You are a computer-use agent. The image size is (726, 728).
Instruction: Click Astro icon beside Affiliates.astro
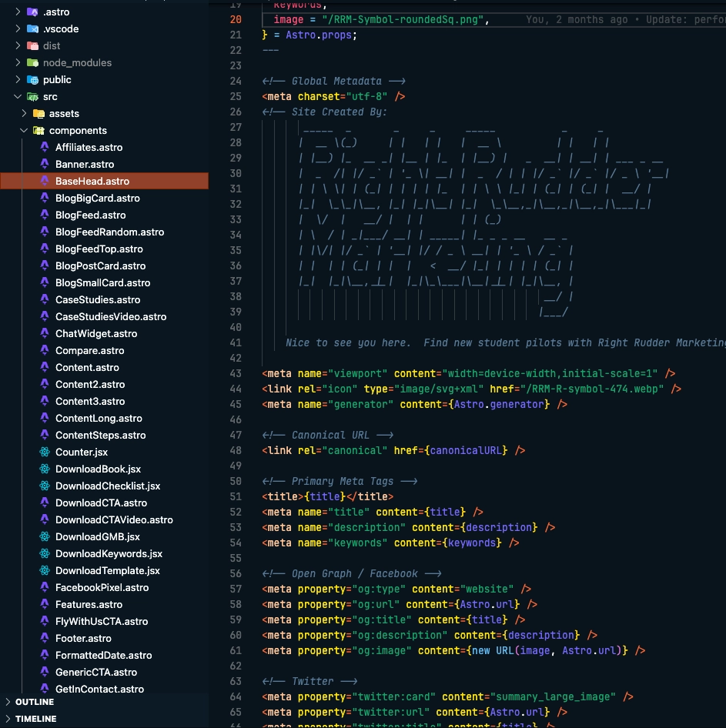click(x=45, y=147)
